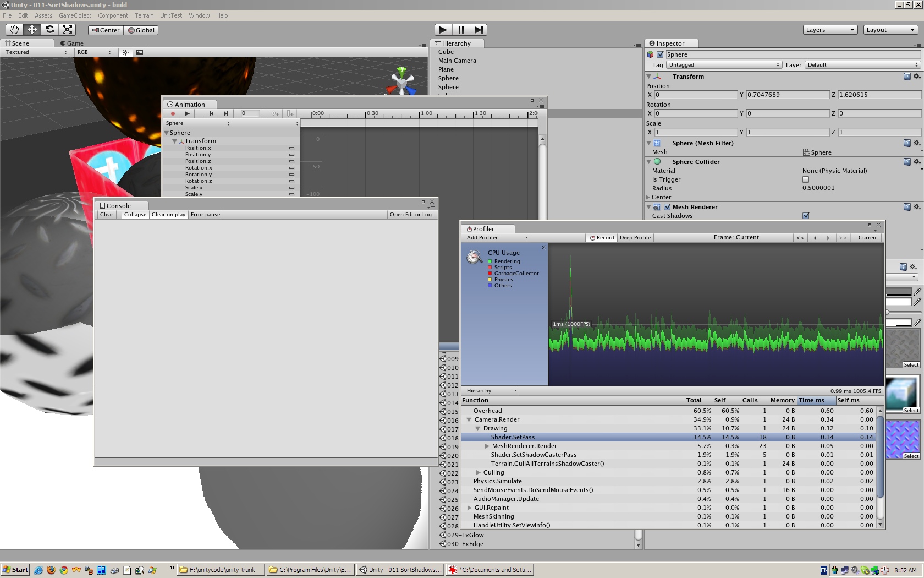The width and height of the screenshot is (924, 578).
Task: Toggle Animation record button
Action: (173, 113)
